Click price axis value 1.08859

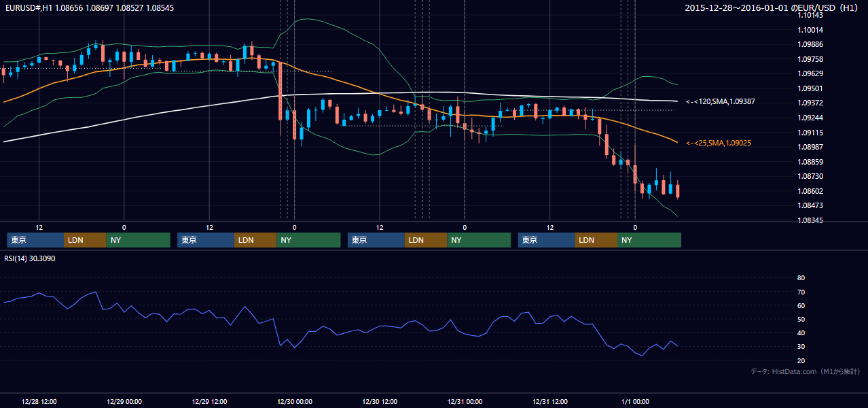(x=810, y=162)
